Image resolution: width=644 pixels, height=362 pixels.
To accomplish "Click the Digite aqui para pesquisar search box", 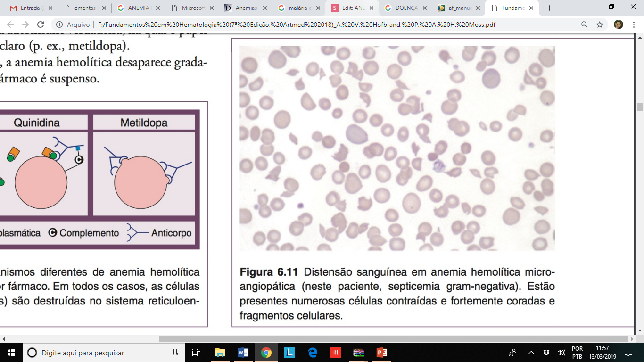I will click(x=104, y=353).
